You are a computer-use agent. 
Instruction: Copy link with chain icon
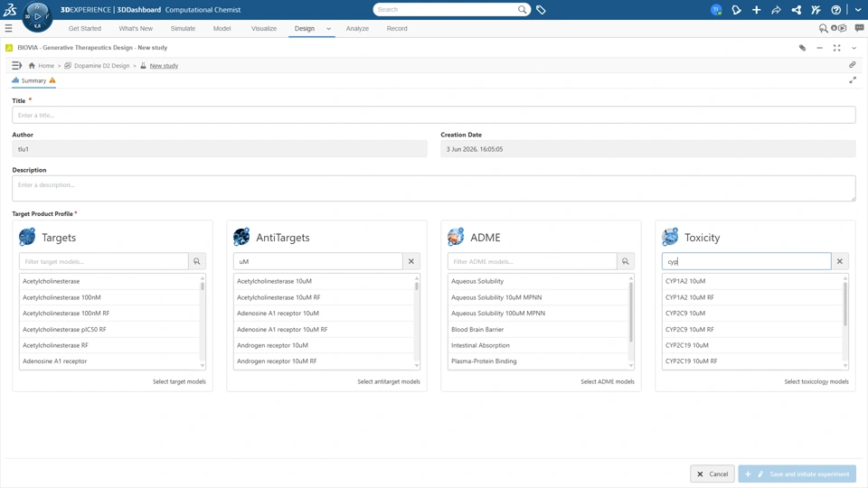tap(853, 65)
